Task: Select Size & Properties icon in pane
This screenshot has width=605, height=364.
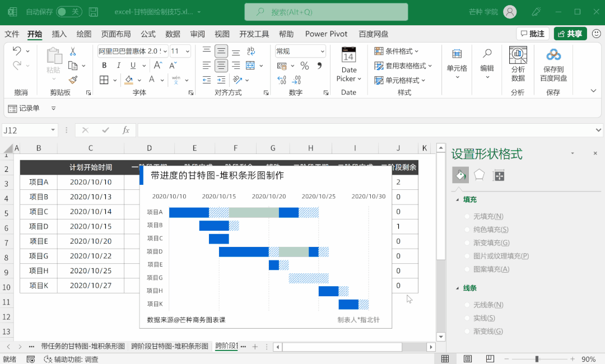Action: coord(499,176)
